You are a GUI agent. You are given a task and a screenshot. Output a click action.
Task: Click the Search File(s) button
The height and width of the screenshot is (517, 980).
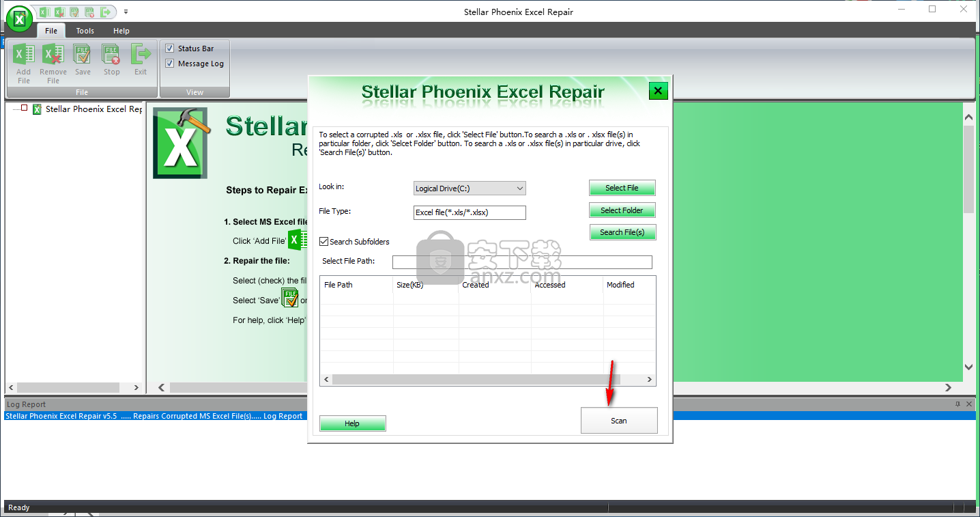coord(622,232)
